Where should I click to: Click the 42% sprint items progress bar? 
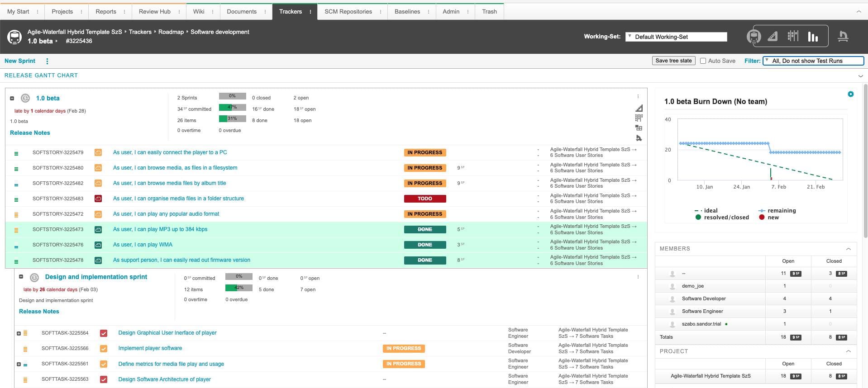click(x=239, y=288)
